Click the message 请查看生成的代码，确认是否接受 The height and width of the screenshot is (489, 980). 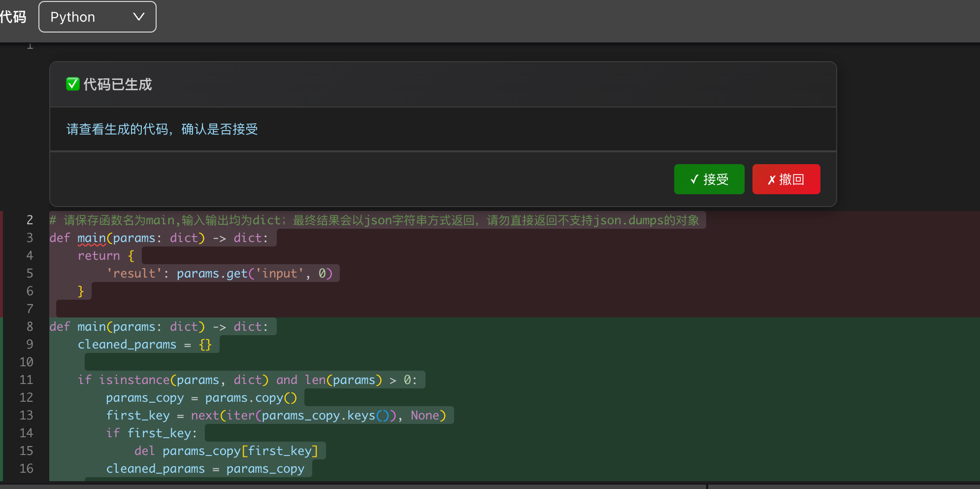click(x=162, y=130)
